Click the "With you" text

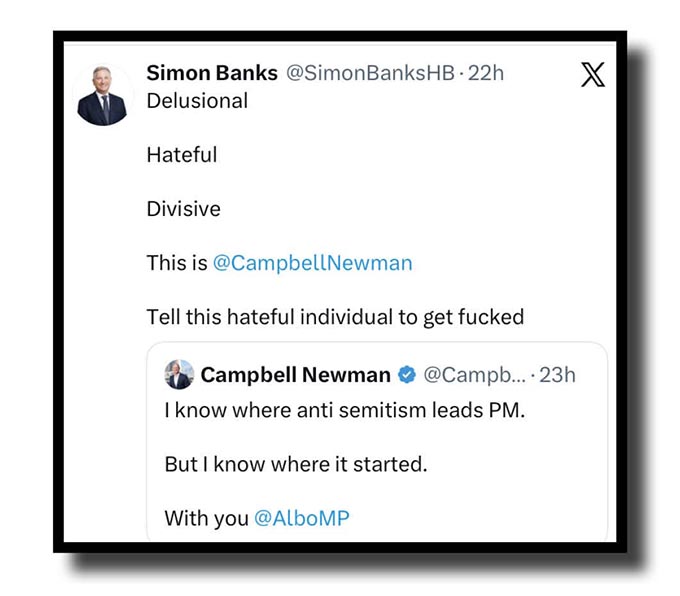pyautogui.click(x=203, y=519)
